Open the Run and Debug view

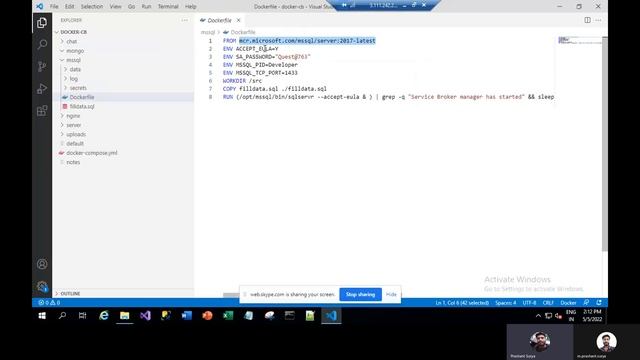tap(42, 89)
